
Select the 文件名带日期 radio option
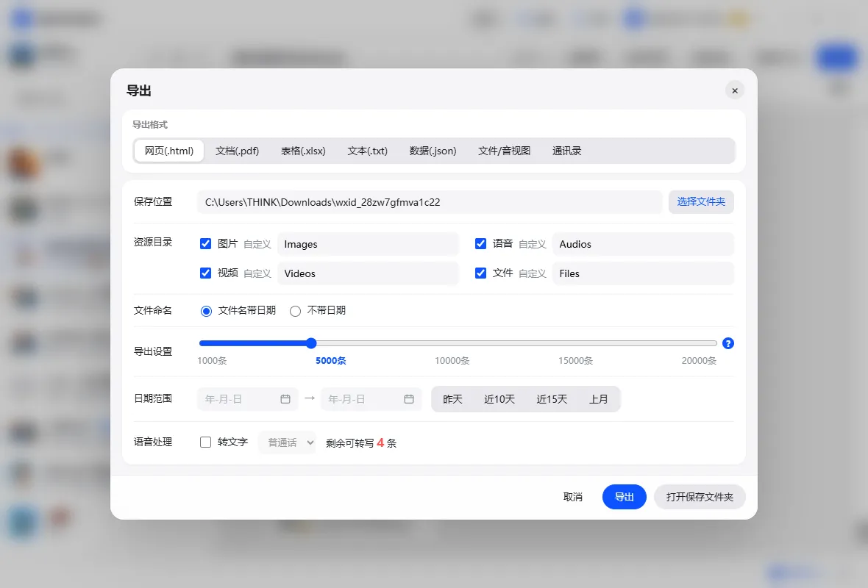pos(206,311)
